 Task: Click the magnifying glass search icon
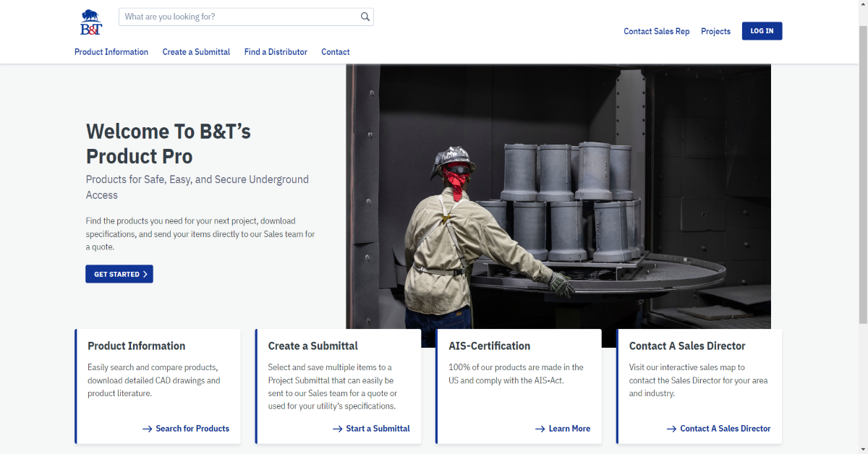(x=365, y=17)
